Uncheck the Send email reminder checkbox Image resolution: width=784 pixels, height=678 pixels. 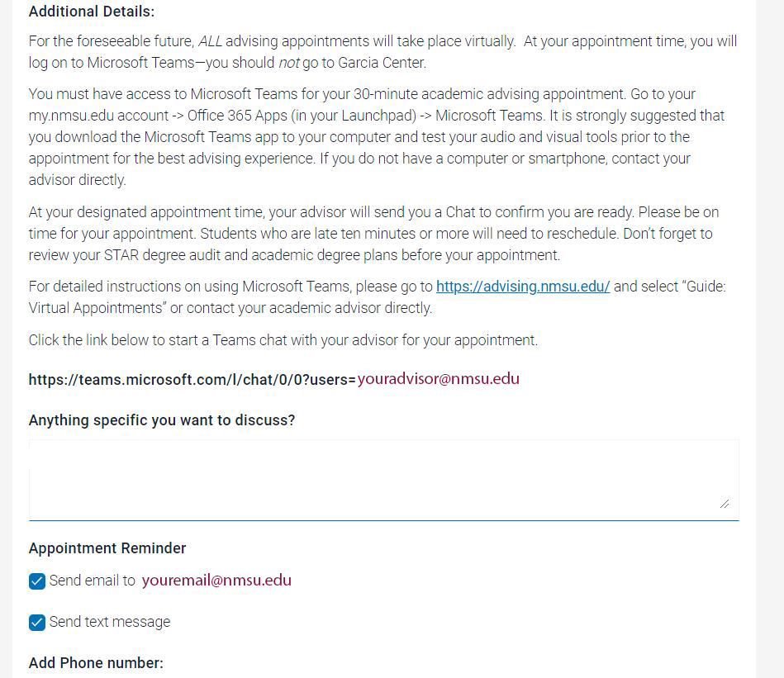37,581
